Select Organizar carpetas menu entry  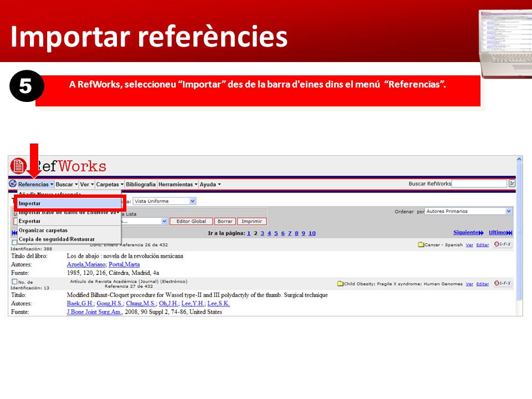point(69,230)
